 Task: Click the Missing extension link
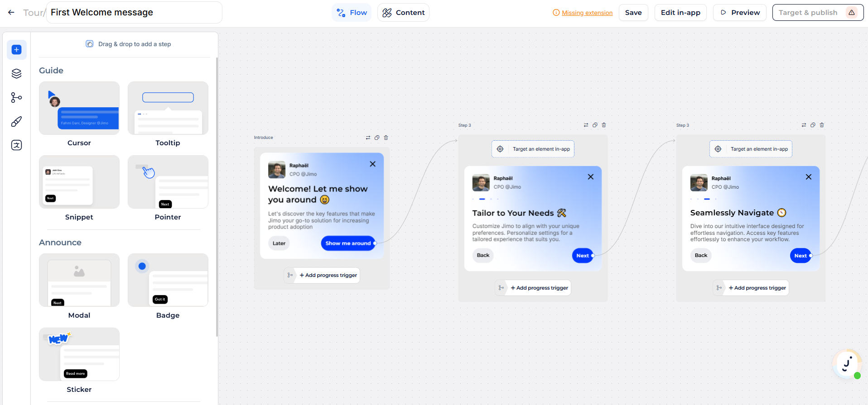[x=587, y=13]
